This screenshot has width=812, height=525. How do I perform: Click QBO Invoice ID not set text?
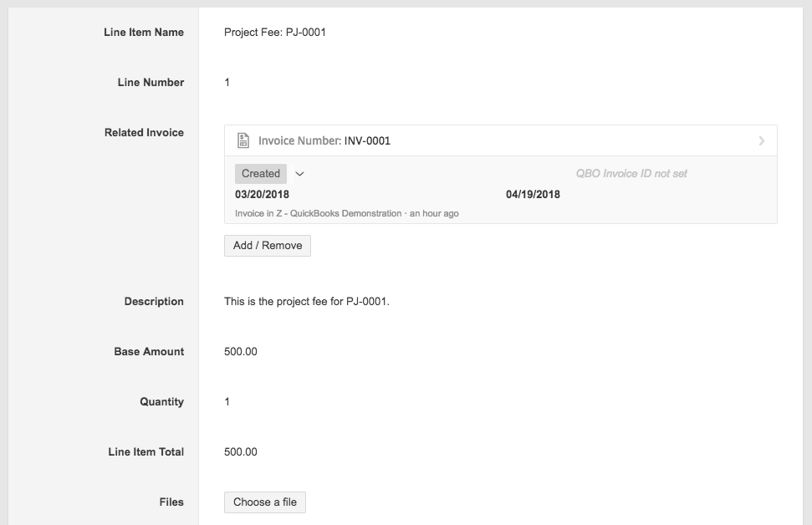(631, 173)
